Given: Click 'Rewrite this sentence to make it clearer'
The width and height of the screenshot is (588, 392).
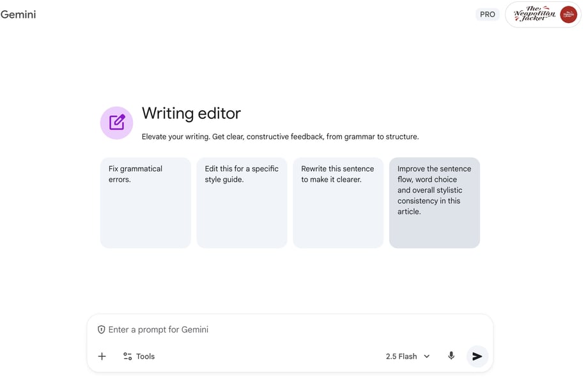Looking at the screenshot, I should [338, 202].
